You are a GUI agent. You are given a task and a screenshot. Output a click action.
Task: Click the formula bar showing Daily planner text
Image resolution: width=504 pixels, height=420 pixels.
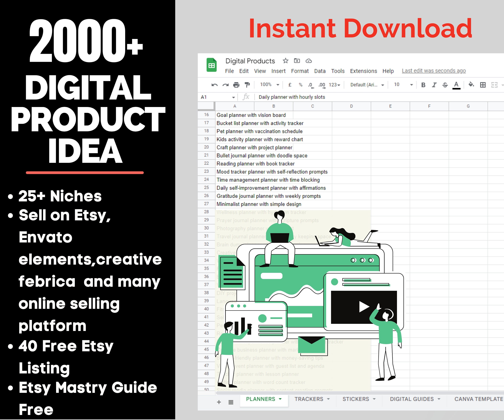click(292, 97)
